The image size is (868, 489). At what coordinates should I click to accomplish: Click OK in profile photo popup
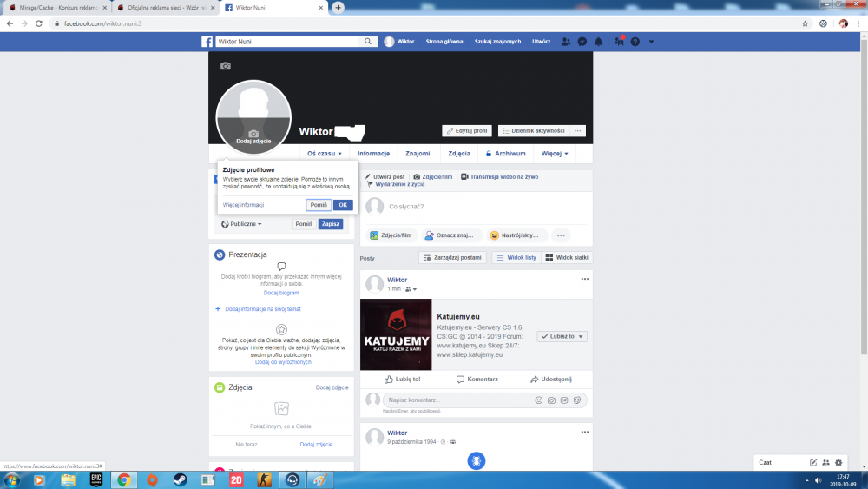point(343,205)
